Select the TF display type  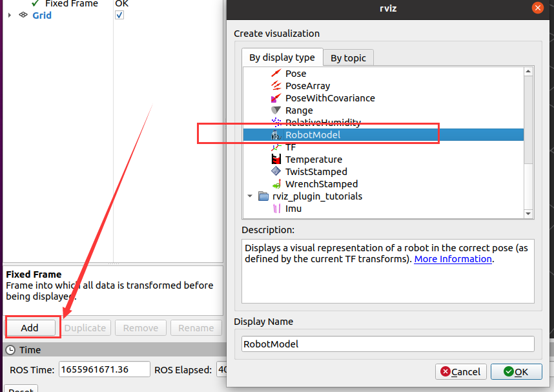[x=291, y=147]
